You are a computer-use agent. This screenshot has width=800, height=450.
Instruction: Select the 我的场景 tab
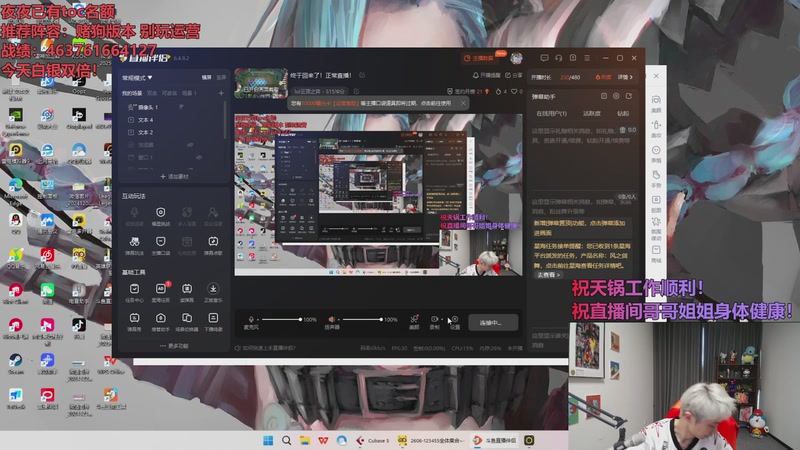coord(132,93)
